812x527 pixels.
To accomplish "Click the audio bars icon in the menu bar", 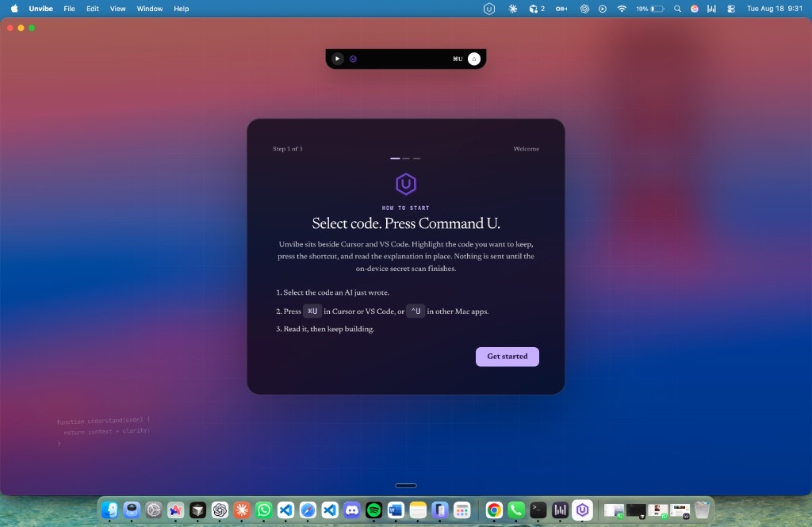I will (x=711, y=9).
